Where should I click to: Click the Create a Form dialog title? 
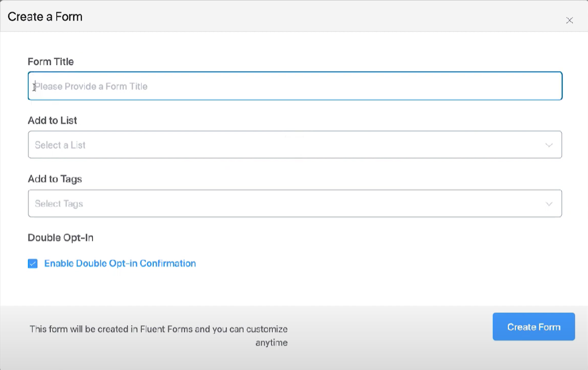pyautogui.click(x=45, y=17)
